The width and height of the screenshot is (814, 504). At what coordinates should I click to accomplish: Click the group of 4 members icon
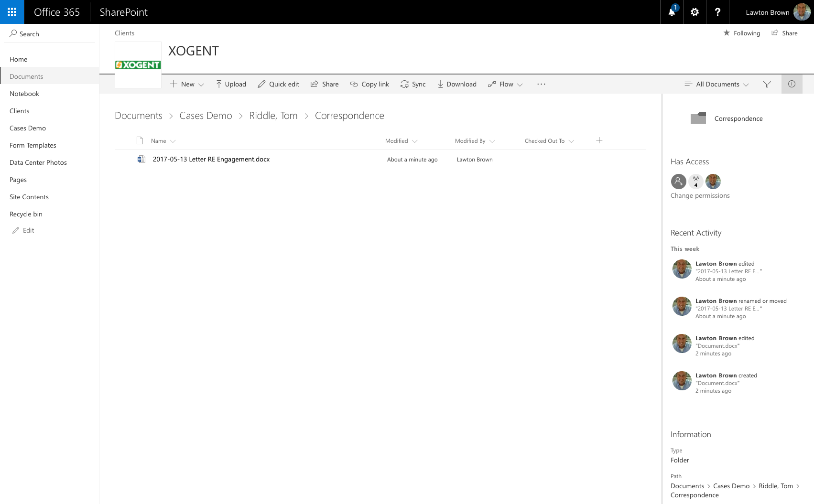coord(696,182)
